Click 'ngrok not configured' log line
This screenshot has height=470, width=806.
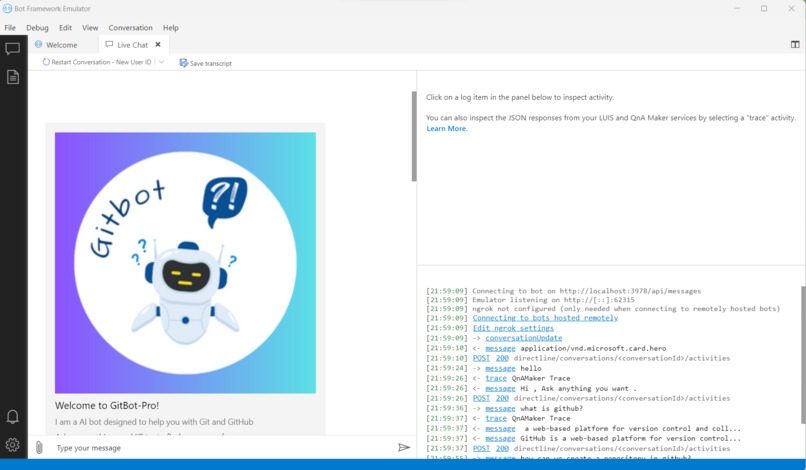626,309
